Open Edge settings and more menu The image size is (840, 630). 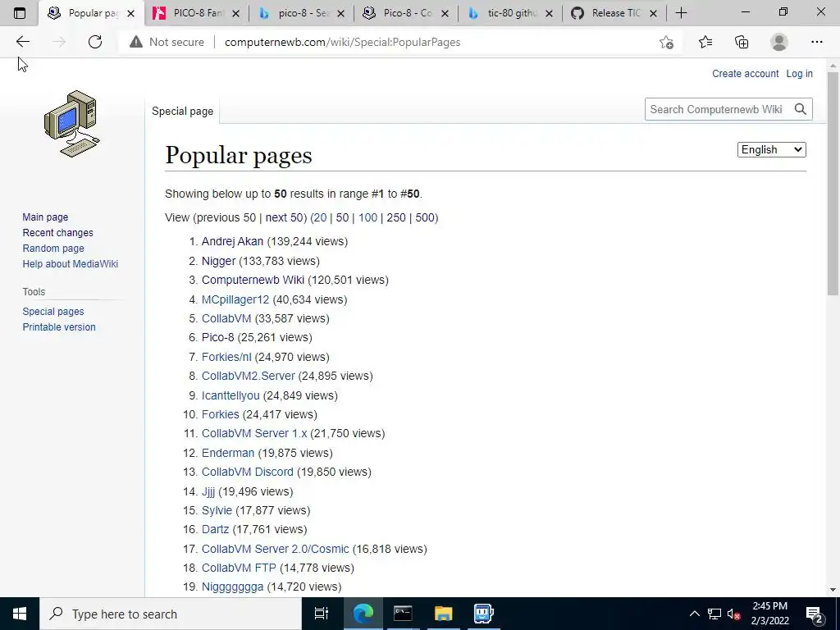click(816, 42)
